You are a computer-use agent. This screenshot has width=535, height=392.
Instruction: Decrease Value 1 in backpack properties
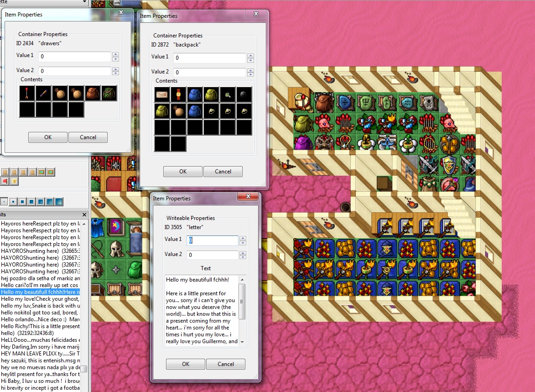coord(250,60)
